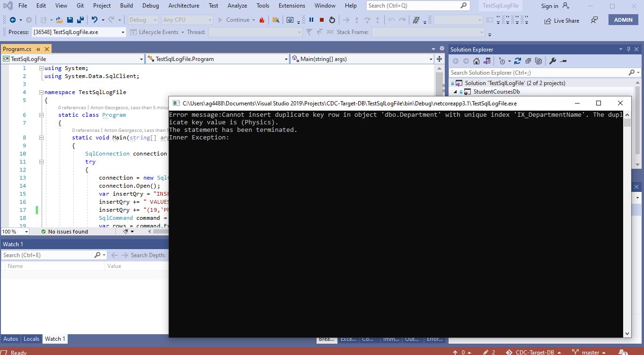This screenshot has height=355, width=644.
Task: Click the Save All toolbar icon
Action: pos(79,20)
